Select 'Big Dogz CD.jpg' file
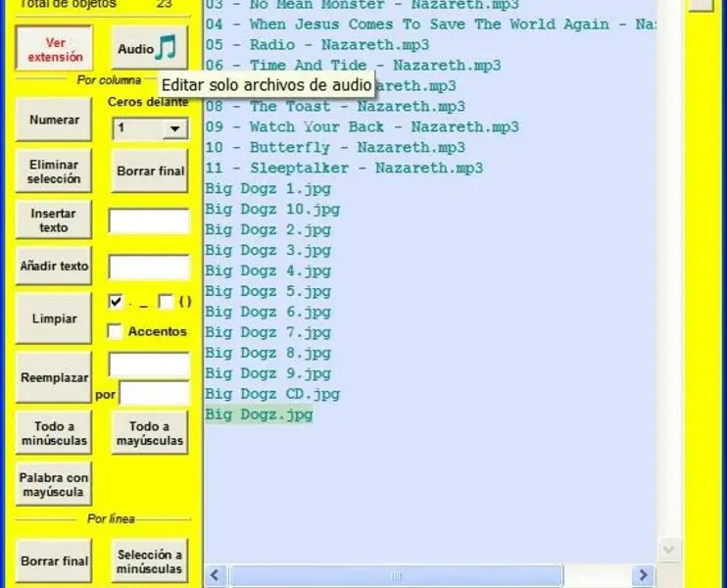This screenshot has height=588, width=727. pos(272,394)
